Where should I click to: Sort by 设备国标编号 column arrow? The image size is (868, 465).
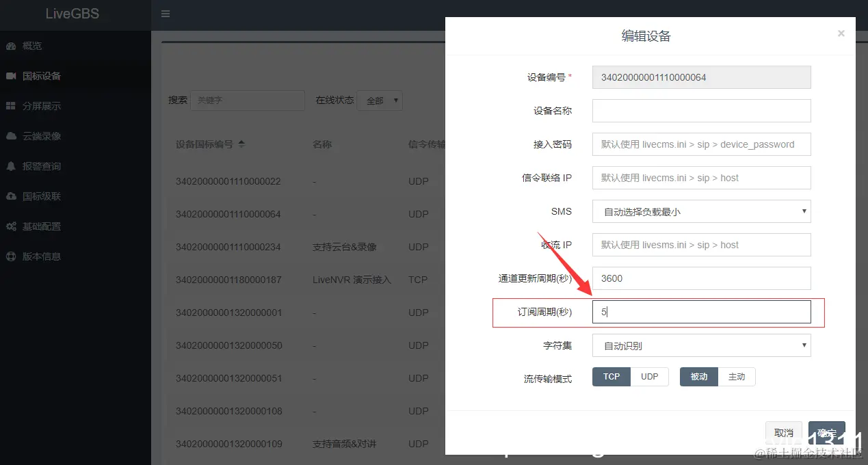pos(241,144)
